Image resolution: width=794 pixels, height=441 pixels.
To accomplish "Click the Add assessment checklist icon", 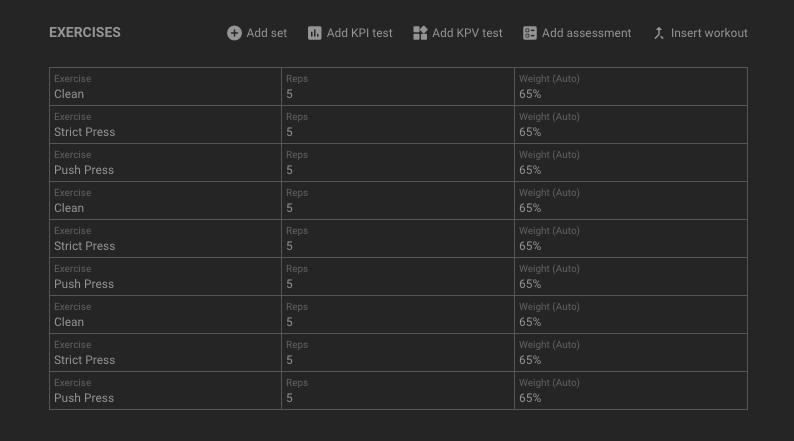I will pyautogui.click(x=530, y=33).
